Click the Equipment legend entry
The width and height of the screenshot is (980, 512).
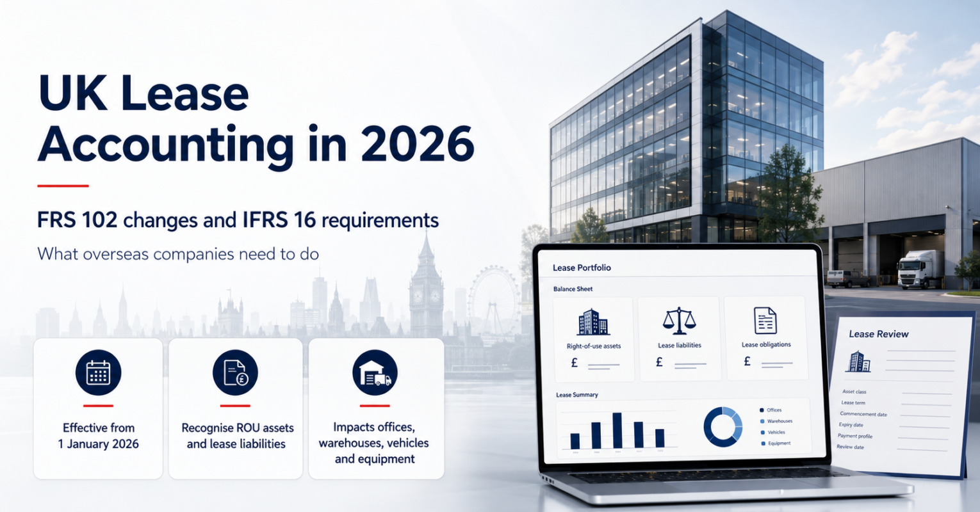[775, 443]
